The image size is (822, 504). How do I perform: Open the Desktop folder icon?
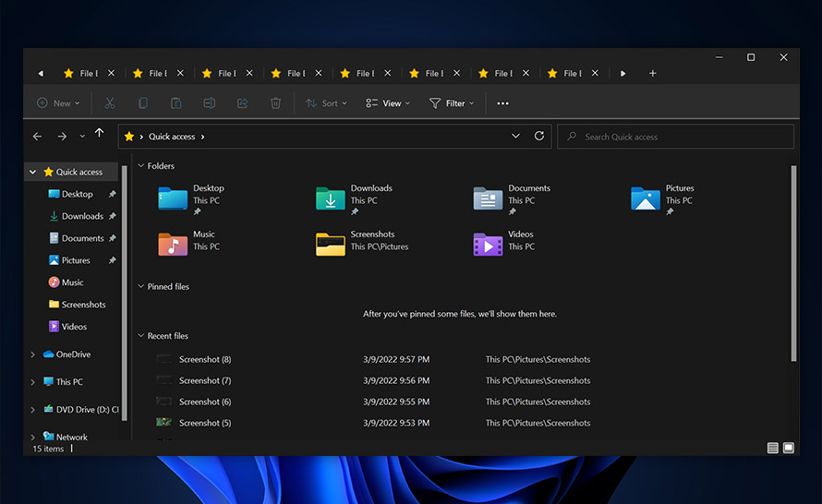(173, 198)
